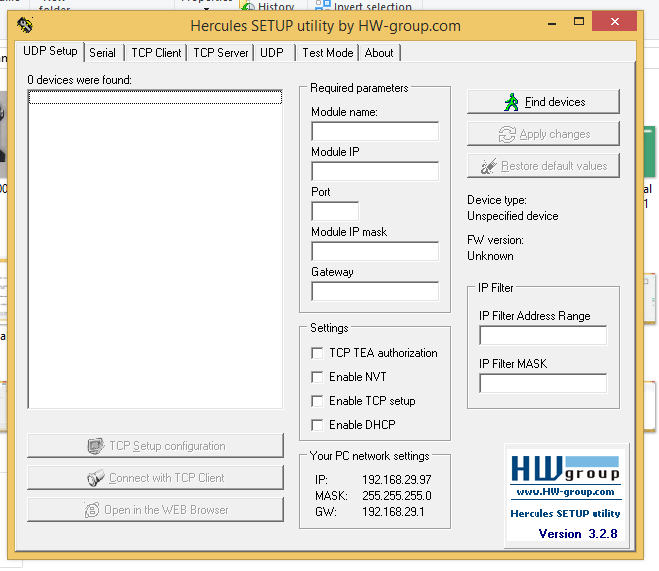Open the TCP Client tab
The width and height of the screenshot is (659, 571).
pos(156,53)
